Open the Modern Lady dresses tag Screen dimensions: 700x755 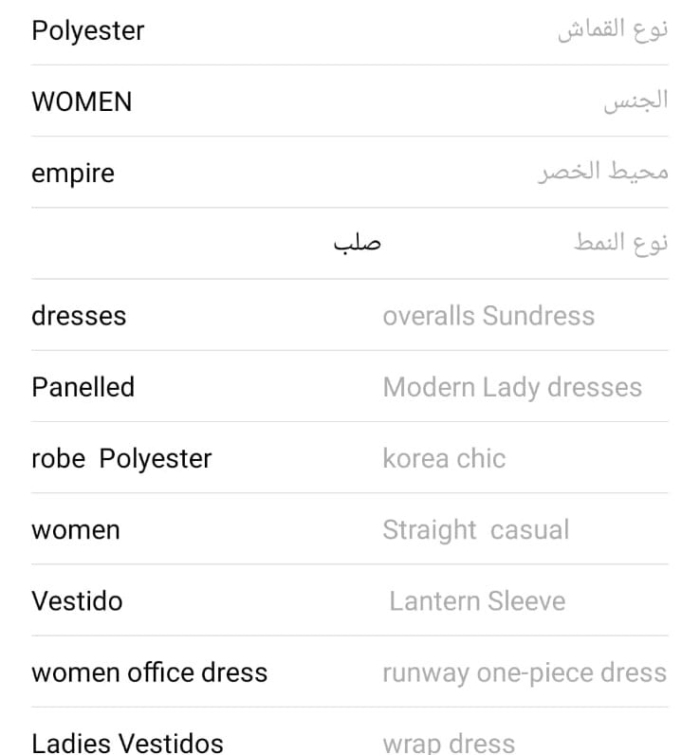[x=512, y=387]
